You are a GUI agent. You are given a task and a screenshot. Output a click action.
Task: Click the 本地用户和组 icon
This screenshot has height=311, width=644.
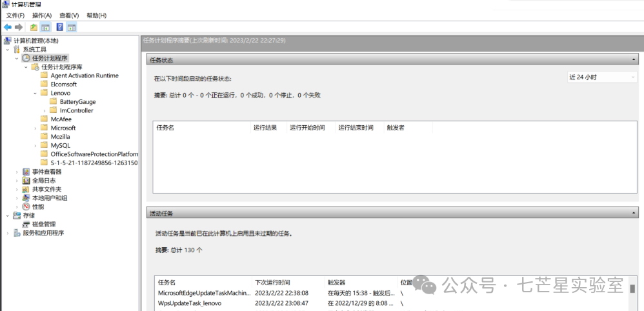[26, 198]
